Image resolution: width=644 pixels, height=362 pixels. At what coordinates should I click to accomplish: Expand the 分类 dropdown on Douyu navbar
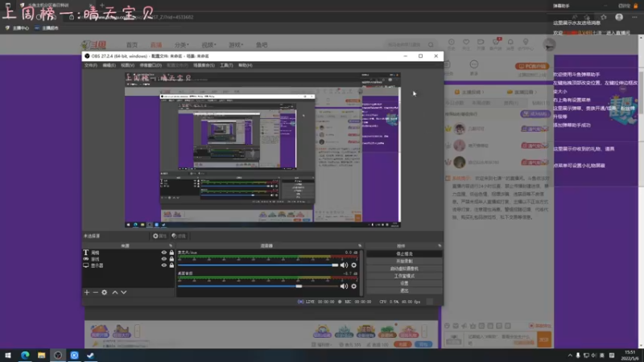tap(182, 45)
